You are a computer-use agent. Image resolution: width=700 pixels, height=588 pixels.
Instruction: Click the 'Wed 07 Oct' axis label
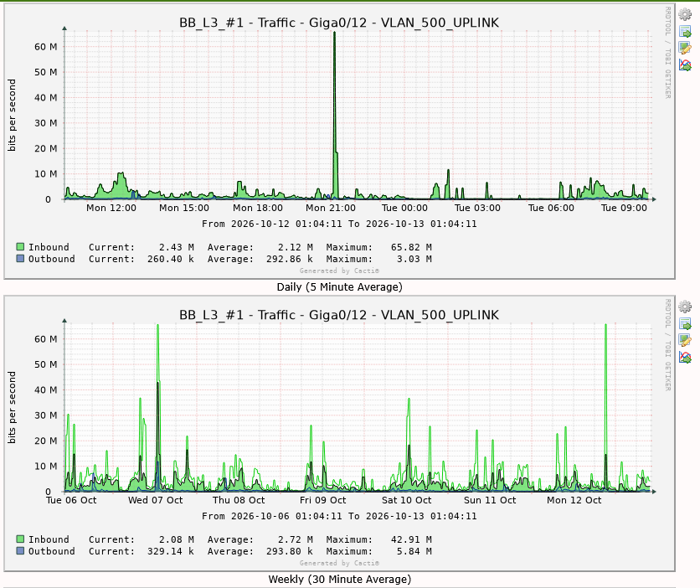pos(156,500)
